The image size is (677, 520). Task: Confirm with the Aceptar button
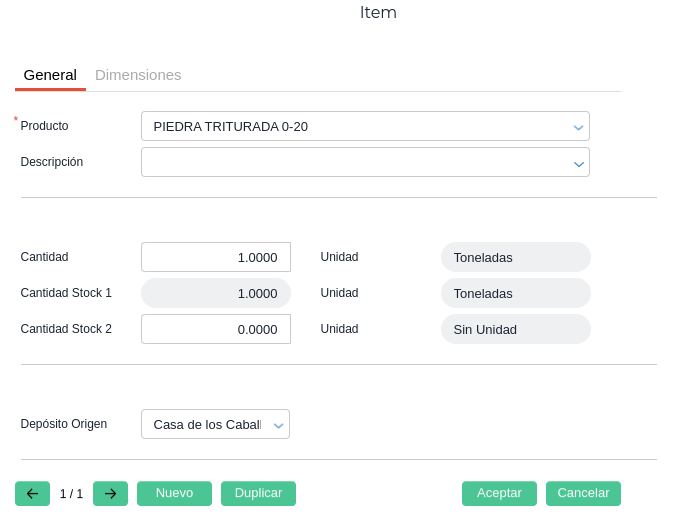[499, 493]
